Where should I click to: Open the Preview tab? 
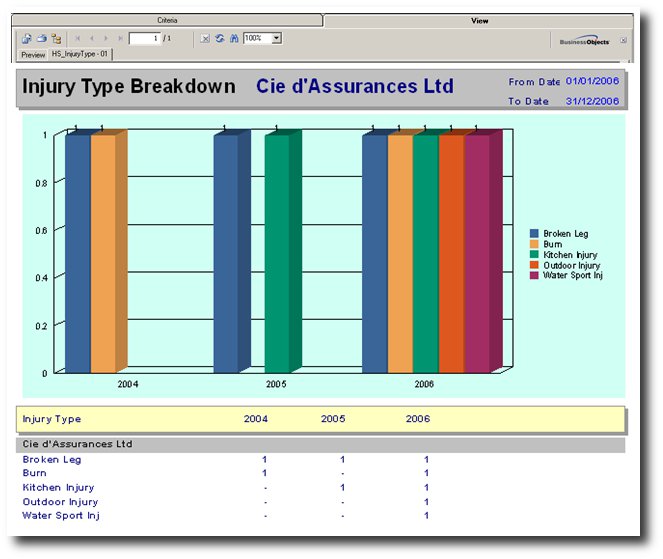33,55
